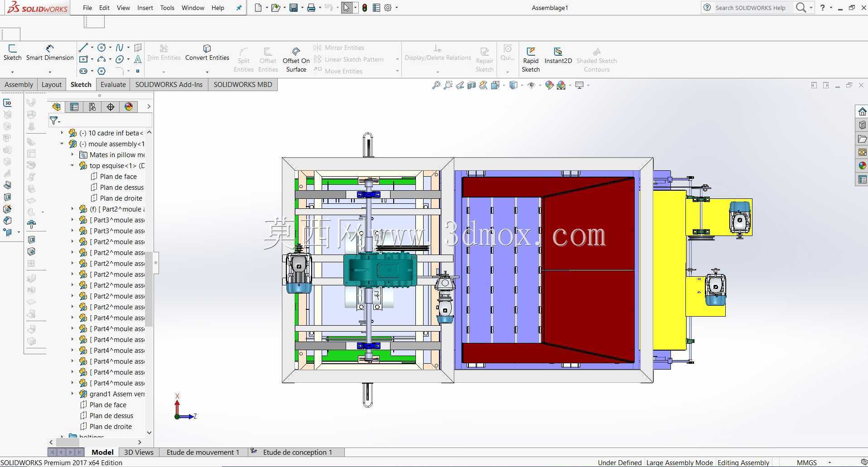The width and height of the screenshot is (868, 467).
Task: Select the Smart Dimension tool
Action: tap(50, 48)
